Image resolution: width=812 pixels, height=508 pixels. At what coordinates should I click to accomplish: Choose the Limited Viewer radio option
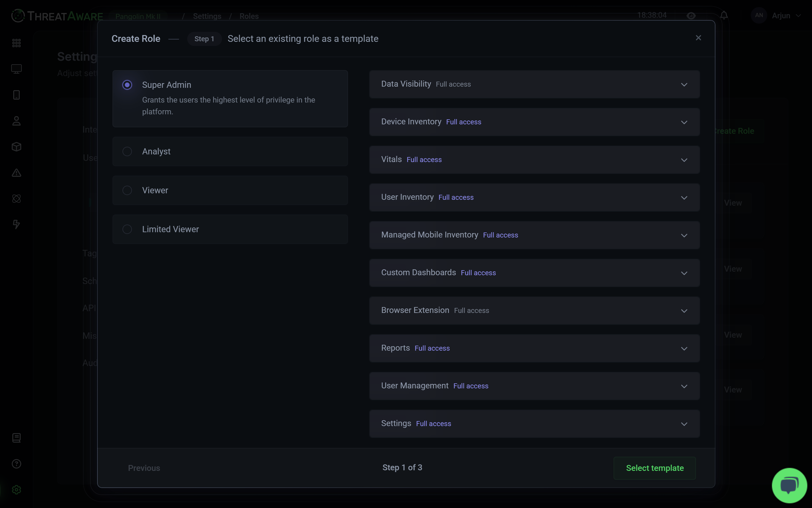[x=127, y=230]
